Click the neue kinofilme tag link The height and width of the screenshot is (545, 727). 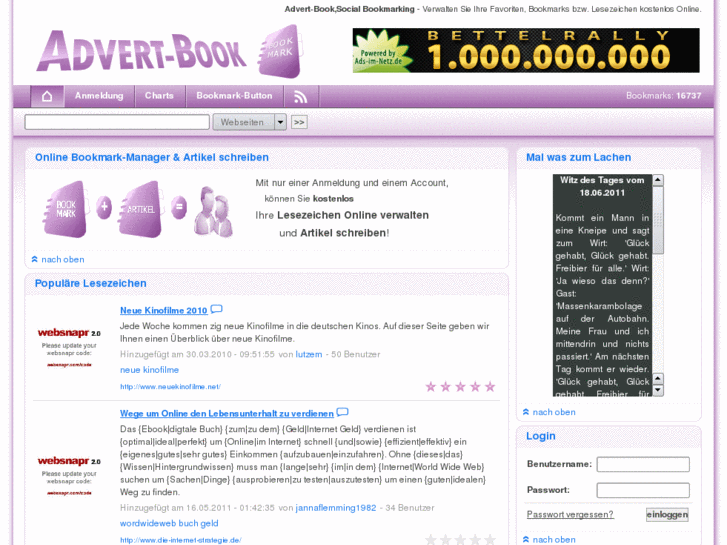149,370
